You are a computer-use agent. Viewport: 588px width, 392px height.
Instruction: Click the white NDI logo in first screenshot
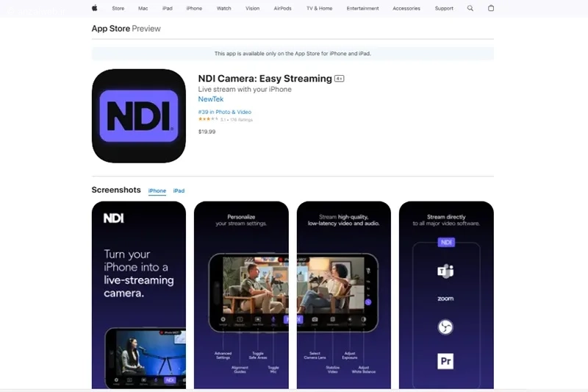[x=114, y=218]
